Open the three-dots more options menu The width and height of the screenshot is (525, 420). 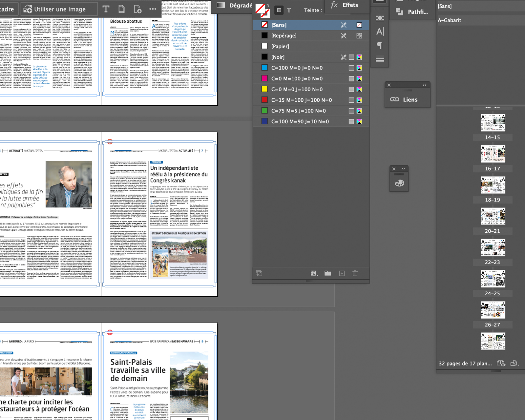click(153, 9)
